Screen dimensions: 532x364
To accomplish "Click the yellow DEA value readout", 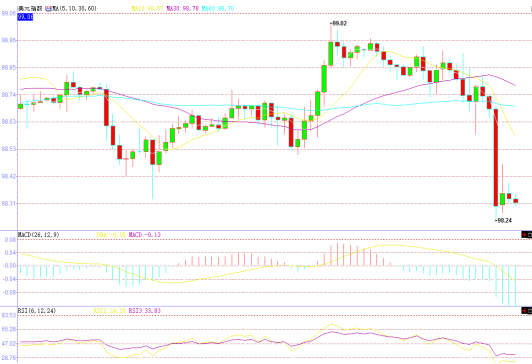I will 111,235.
